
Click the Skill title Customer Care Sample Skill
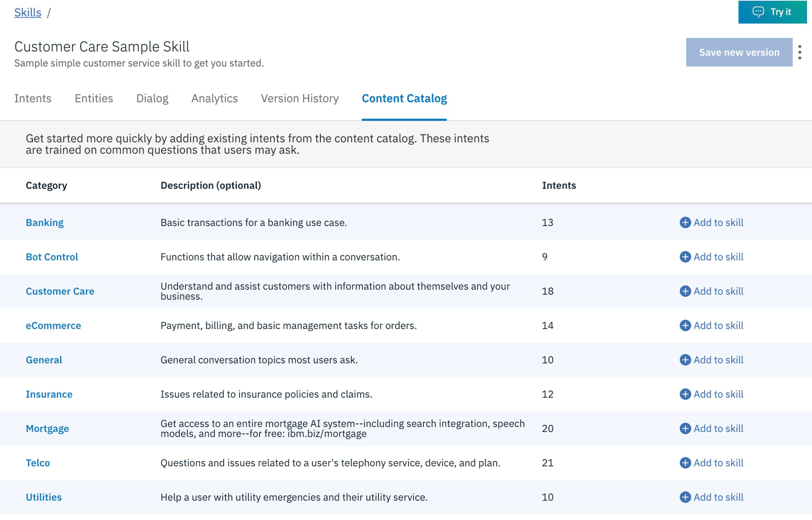(102, 47)
